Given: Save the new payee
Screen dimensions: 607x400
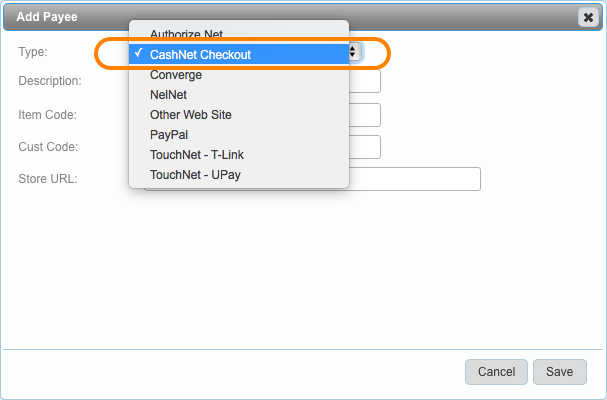Looking at the screenshot, I should tap(559, 372).
